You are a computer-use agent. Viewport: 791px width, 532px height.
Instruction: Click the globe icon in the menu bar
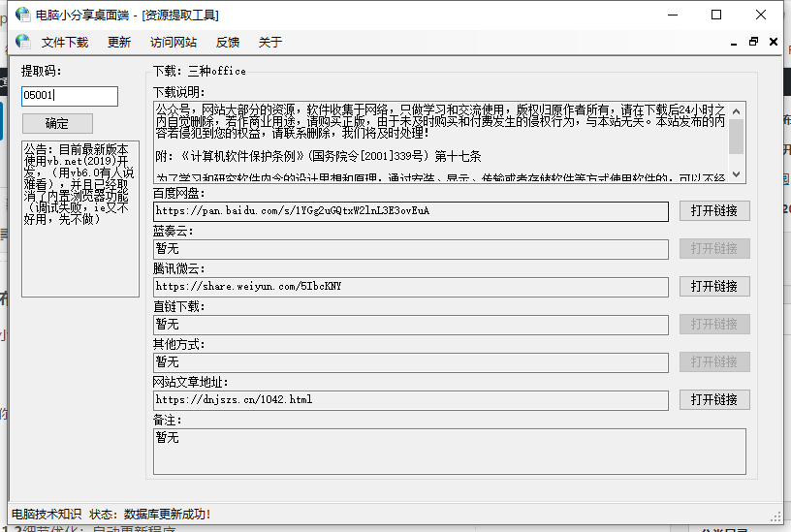[x=22, y=42]
